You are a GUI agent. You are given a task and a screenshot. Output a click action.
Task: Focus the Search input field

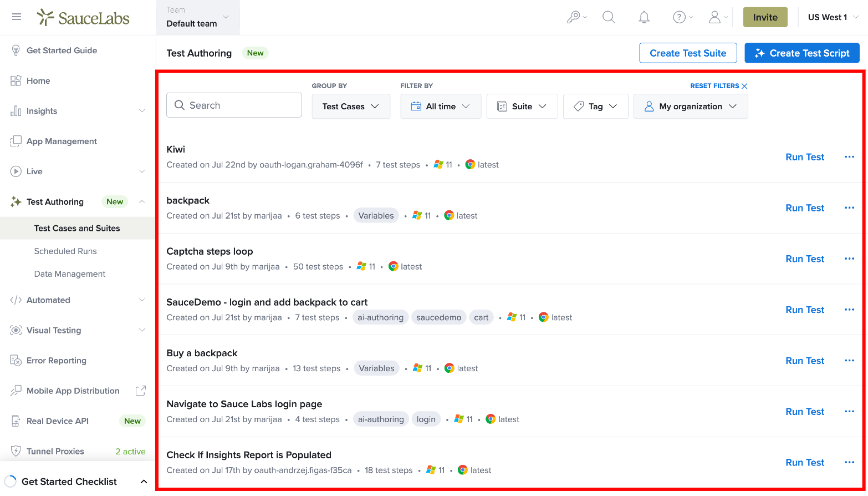234,105
